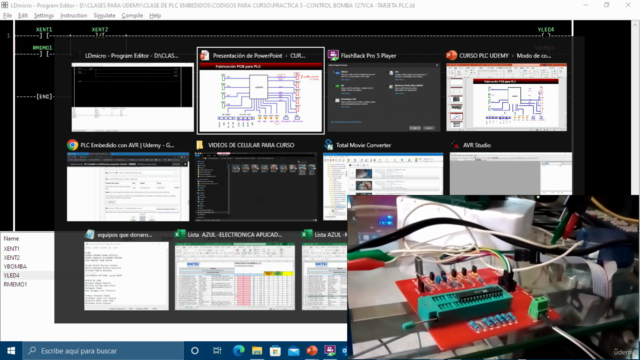Open PowerPoint from the taskbar
This screenshot has width=640, height=360.
pos(312,351)
